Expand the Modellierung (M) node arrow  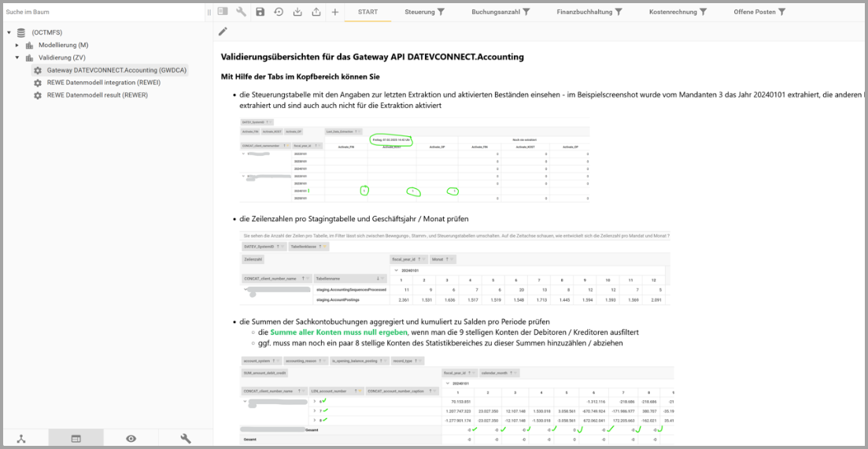tap(17, 45)
